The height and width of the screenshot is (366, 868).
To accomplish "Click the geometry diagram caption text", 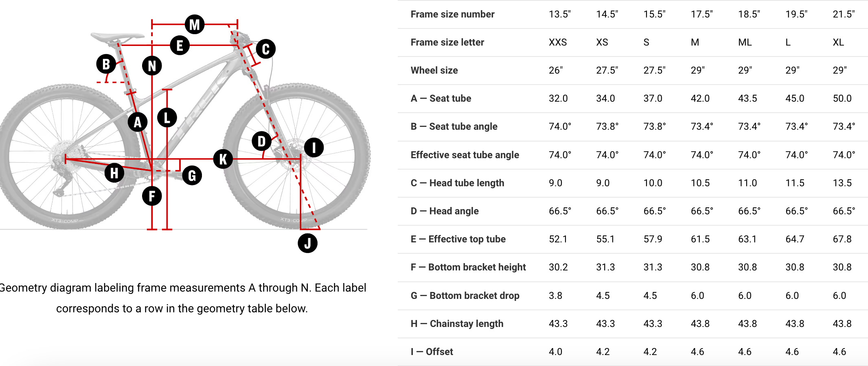I will (182, 298).
